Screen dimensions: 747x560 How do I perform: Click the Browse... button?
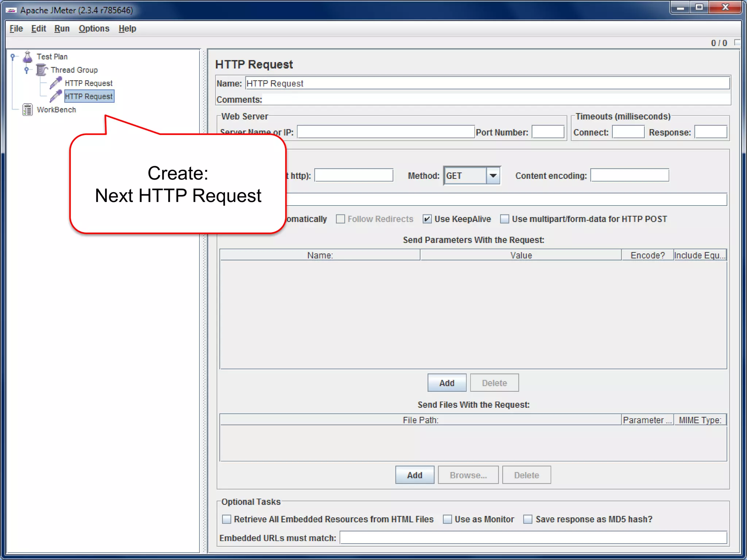coord(468,475)
